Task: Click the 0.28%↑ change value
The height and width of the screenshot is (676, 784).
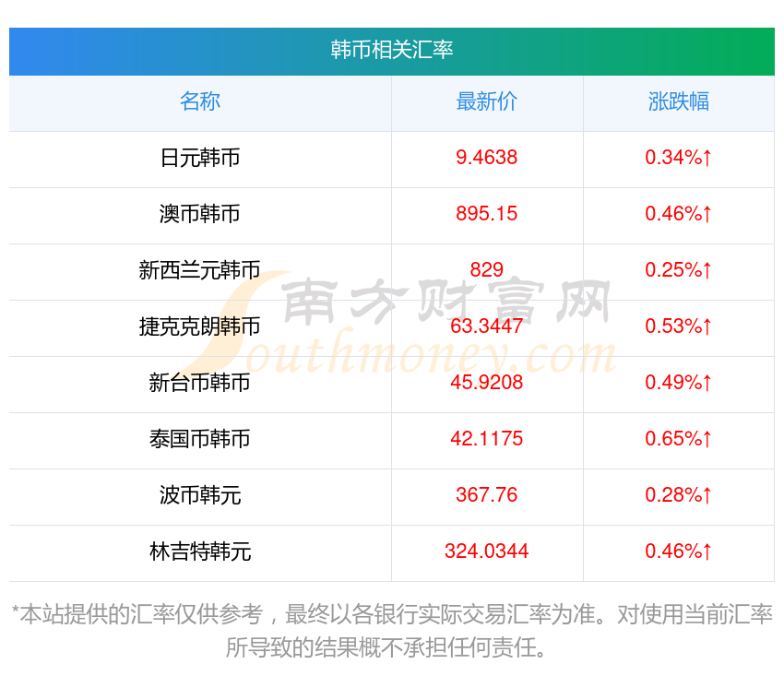Action: coord(678,495)
